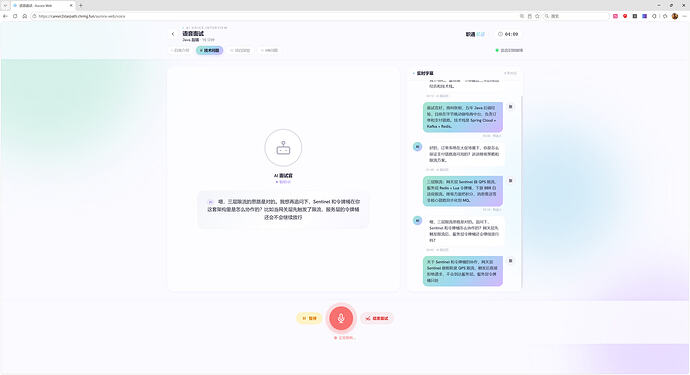This screenshot has width=690, height=375.
Task: Click the red browser extension icon
Action: click(625, 16)
